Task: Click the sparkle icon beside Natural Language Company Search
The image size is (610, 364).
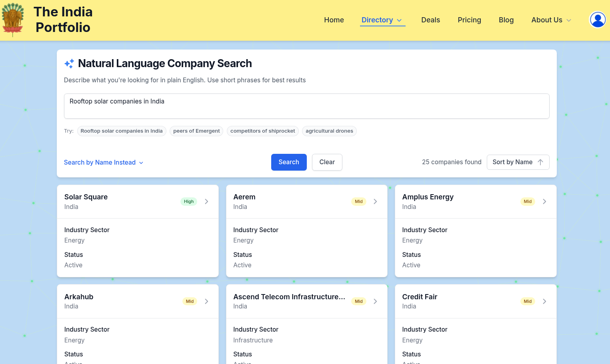Action: tap(69, 63)
